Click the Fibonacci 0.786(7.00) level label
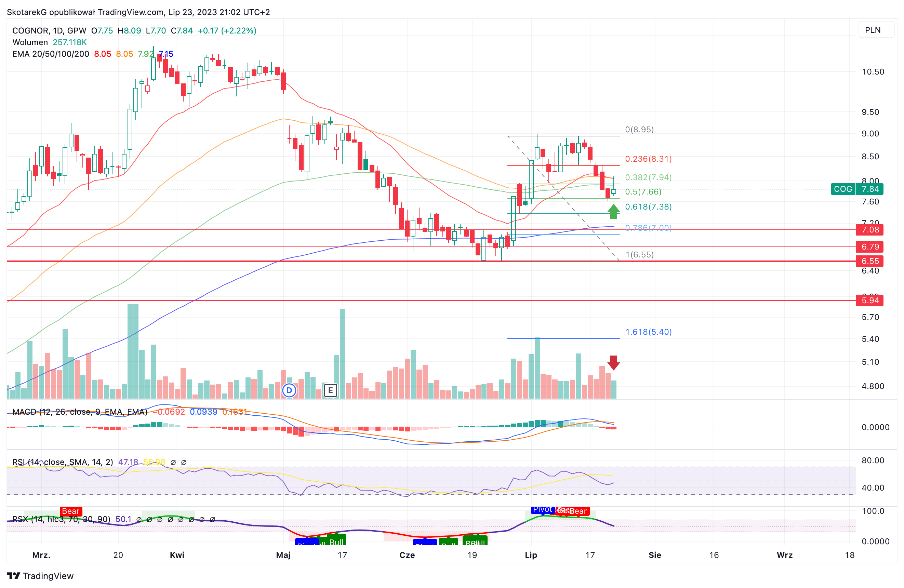Image resolution: width=904 pixels, height=588 pixels. click(648, 228)
